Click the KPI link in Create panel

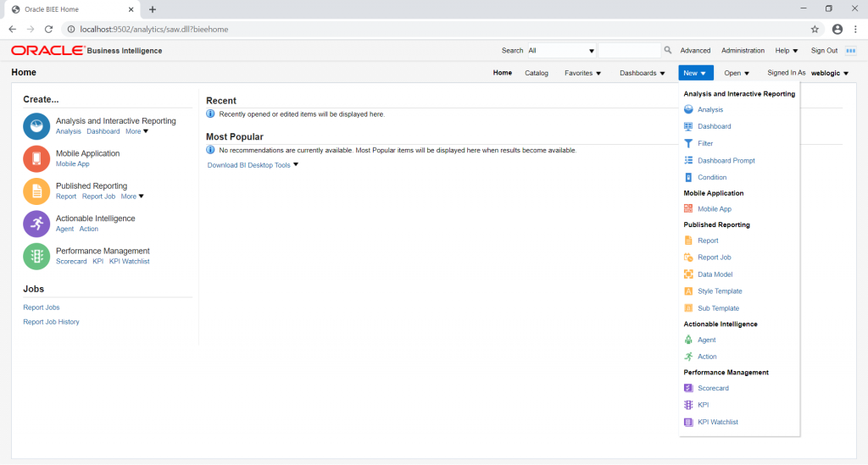point(98,262)
